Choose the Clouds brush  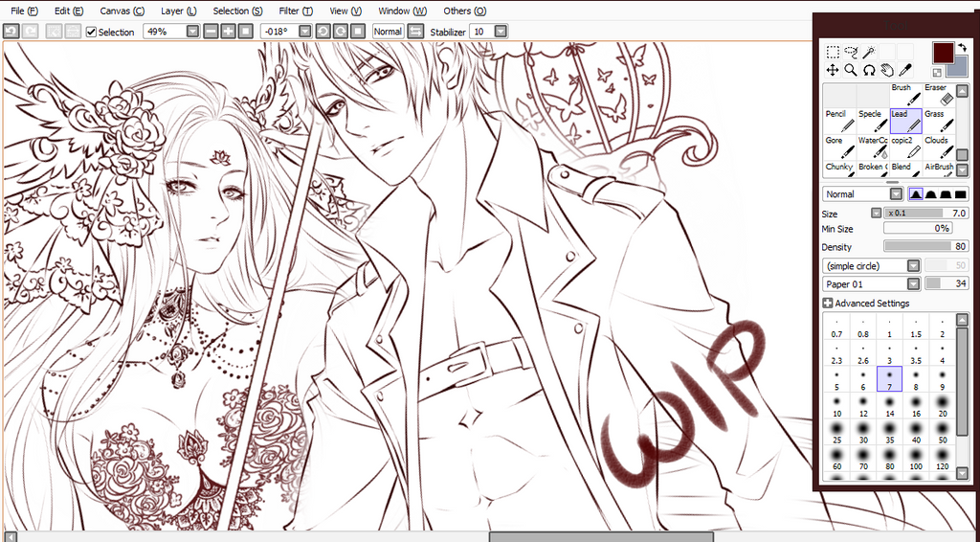(939, 147)
